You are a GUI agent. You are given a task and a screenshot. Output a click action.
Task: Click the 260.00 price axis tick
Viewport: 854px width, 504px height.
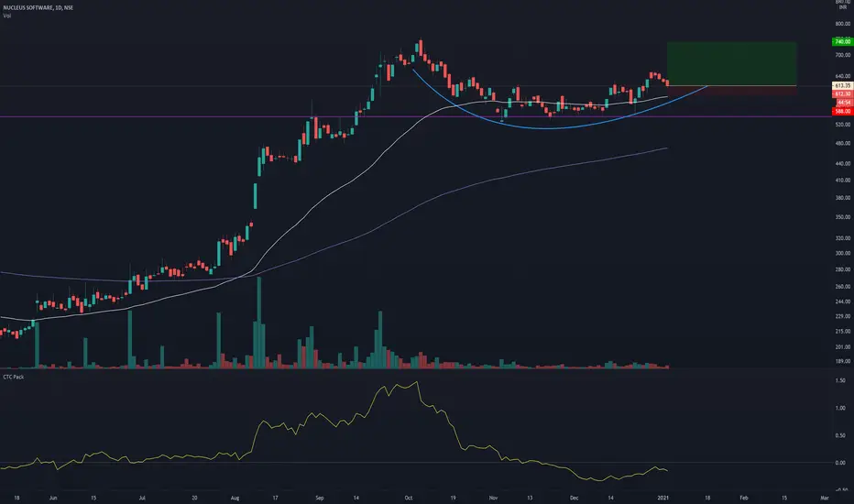point(843,287)
